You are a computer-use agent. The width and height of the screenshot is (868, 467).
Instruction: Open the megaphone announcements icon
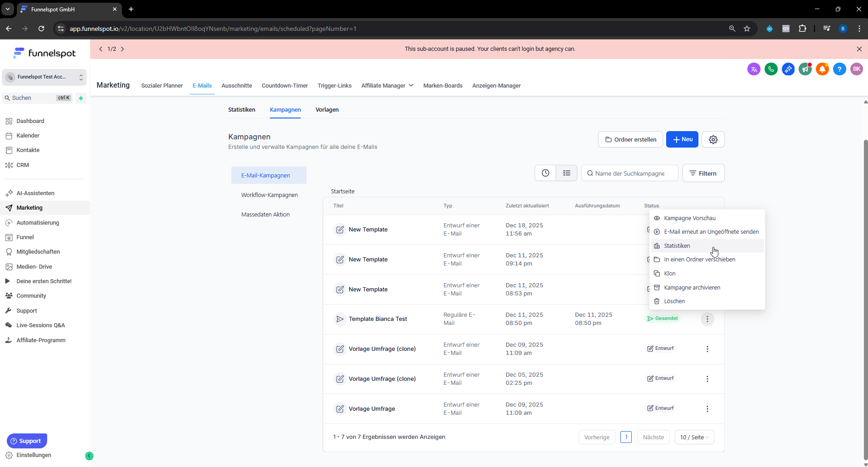(805, 69)
